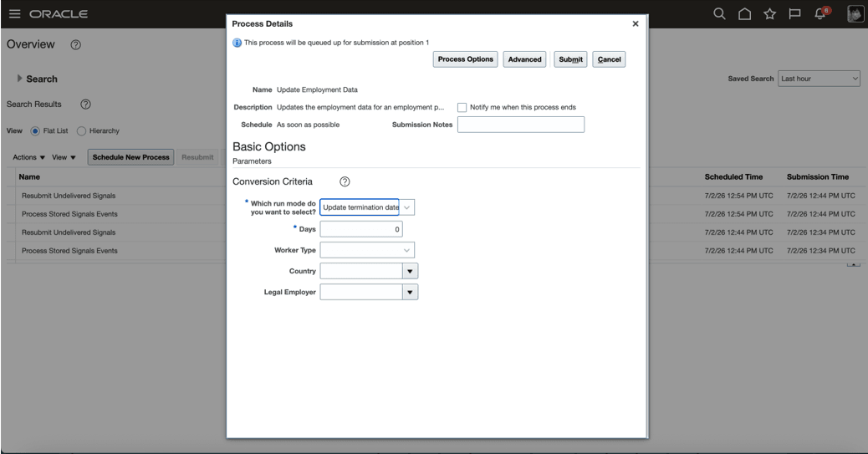The image size is (868, 454).
Task: Submit the process
Action: coord(570,59)
